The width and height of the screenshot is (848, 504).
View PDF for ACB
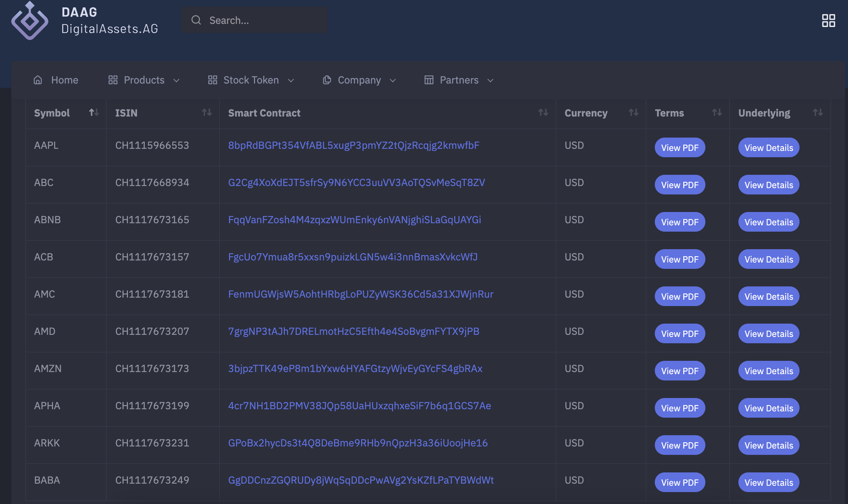[x=680, y=259]
